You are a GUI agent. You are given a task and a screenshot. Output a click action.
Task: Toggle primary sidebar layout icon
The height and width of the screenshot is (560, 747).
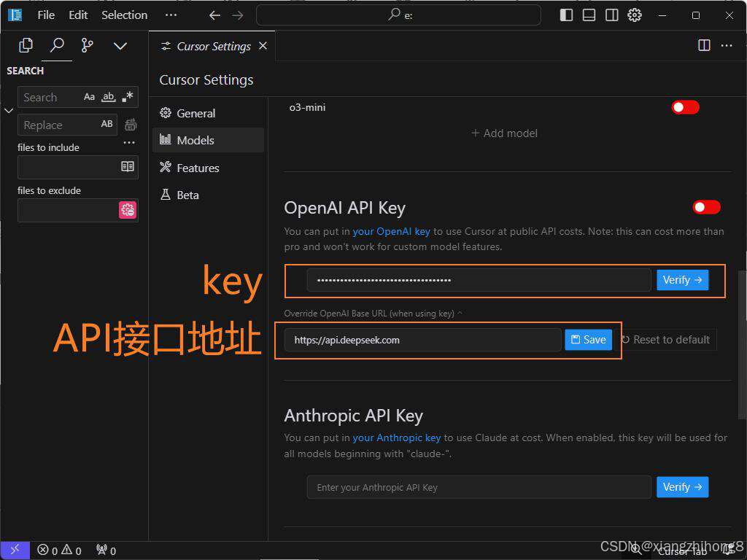pos(566,15)
